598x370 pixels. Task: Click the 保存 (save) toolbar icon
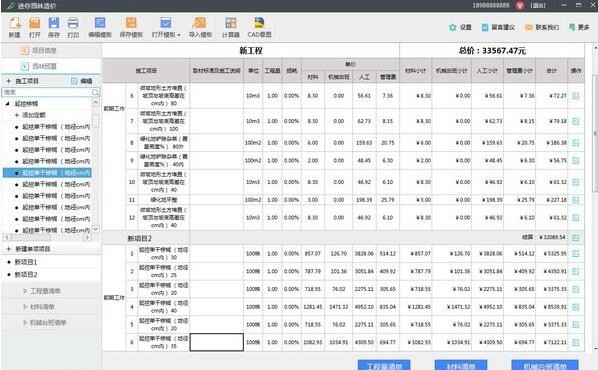54,27
